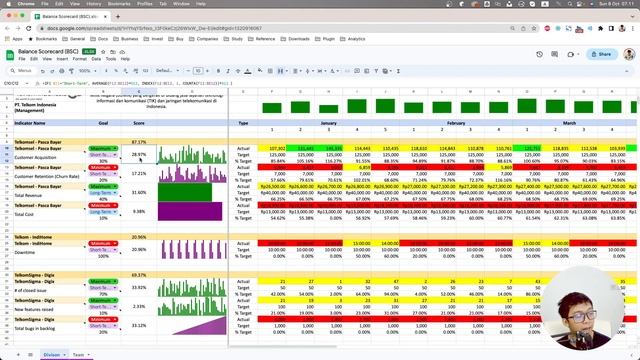Click the Print icon in toolbar
This screenshot has height=360, width=640.
(x=62, y=71)
